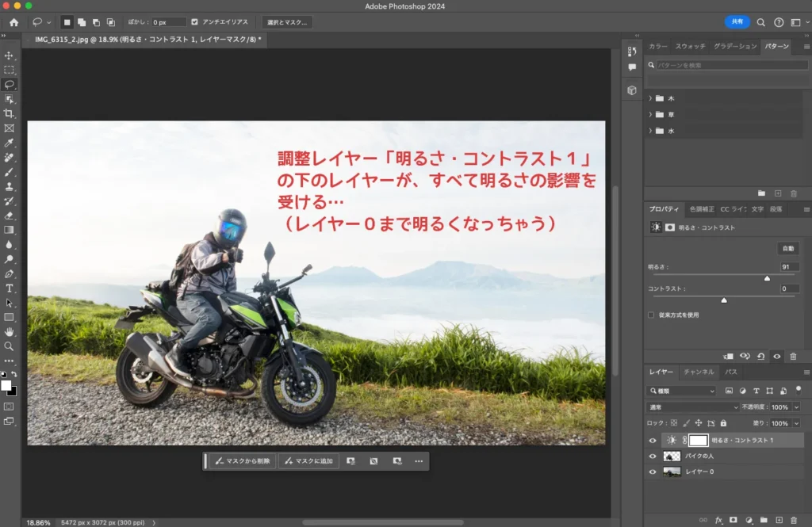812x527 pixels.
Task: Click the 明るさ brightness slider handle
Action: (x=767, y=278)
